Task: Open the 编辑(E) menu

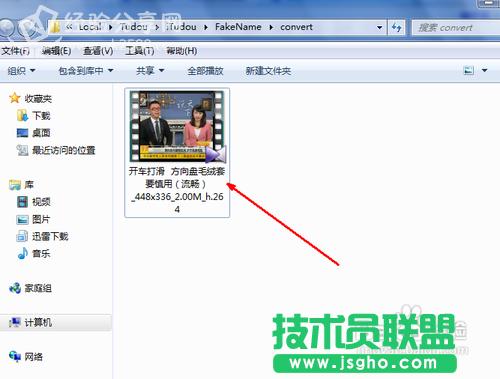Action: tap(56, 51)
